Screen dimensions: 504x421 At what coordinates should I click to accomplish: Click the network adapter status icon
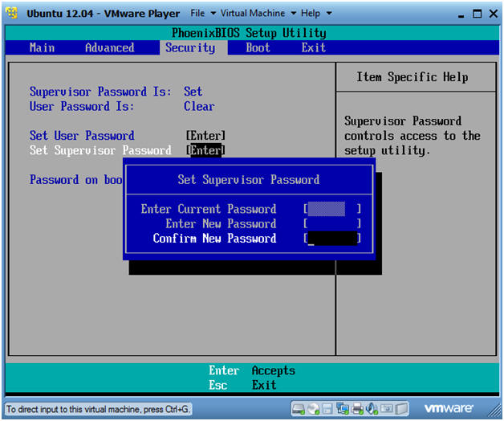[342, 409]
